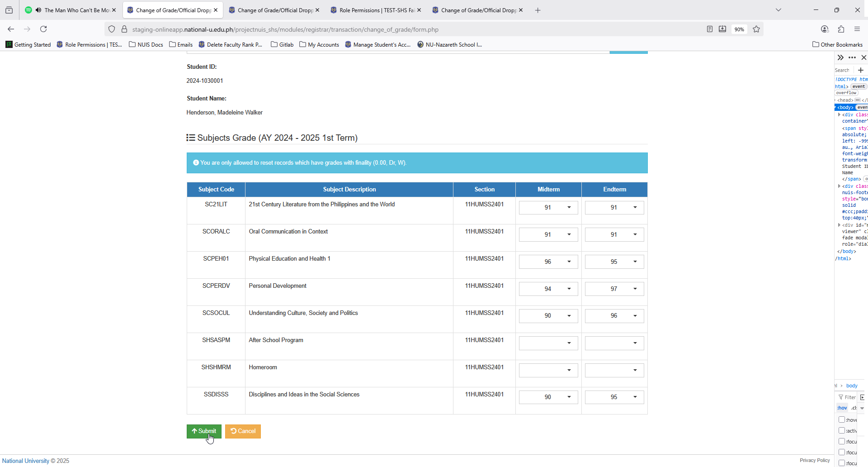Open SC21LIT Endterm grade dropdown
This screenshot has width=868, height=467.
(614, 207)
